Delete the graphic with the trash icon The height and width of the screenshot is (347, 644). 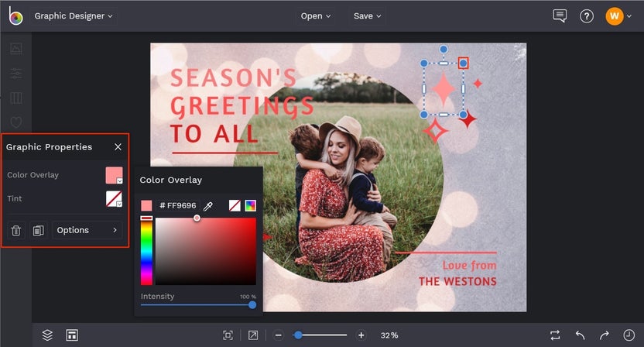coord(16,230)
